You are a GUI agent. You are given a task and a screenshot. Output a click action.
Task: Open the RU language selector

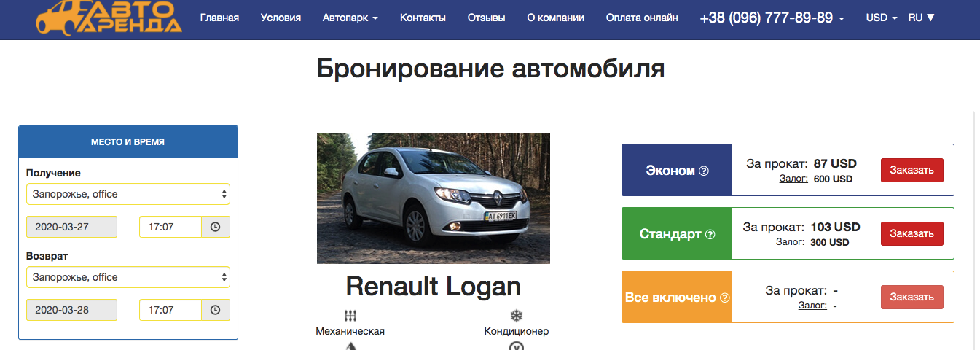tap(921, 17)
